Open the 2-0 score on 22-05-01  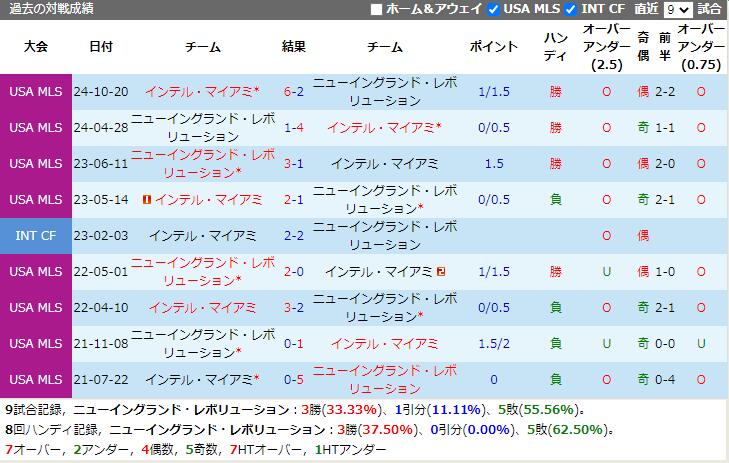point(294,271)
